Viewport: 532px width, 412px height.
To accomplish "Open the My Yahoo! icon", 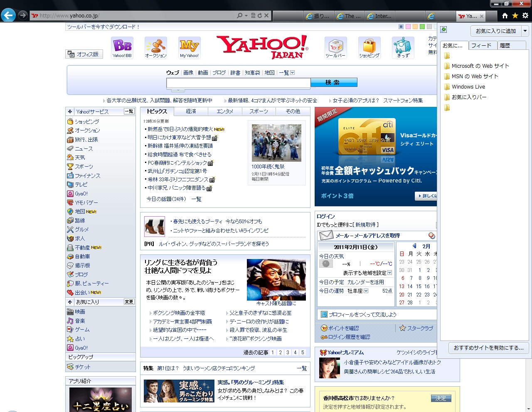I will click(189, 47).
